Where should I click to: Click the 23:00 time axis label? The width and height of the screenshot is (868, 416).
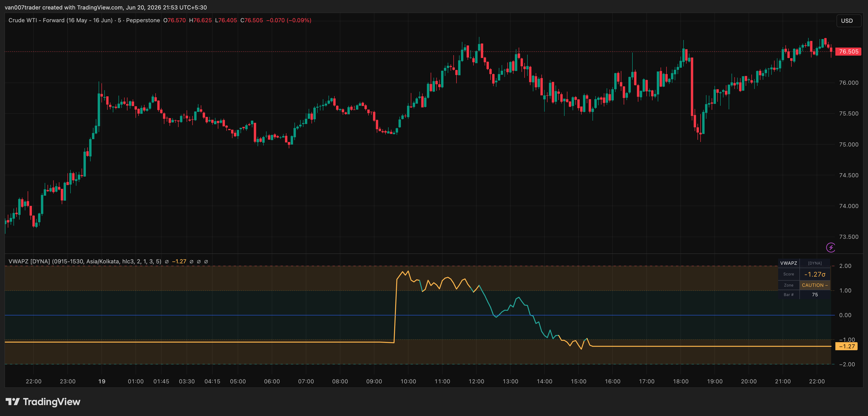pyautogui.click(x=68, y=382)
